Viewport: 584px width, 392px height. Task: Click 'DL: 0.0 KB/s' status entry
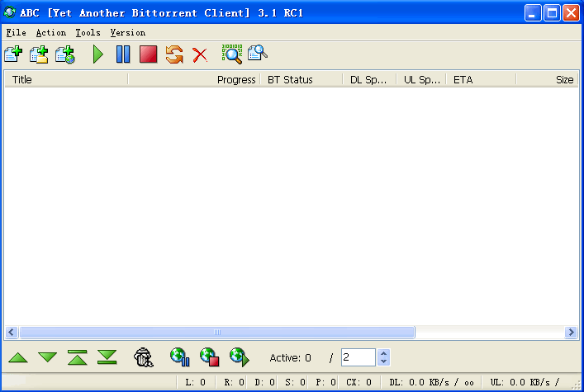[432, 382]
